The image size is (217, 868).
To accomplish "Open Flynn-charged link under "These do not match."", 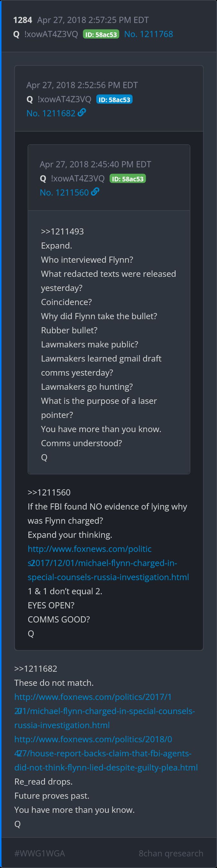I will tap(104, 711).
